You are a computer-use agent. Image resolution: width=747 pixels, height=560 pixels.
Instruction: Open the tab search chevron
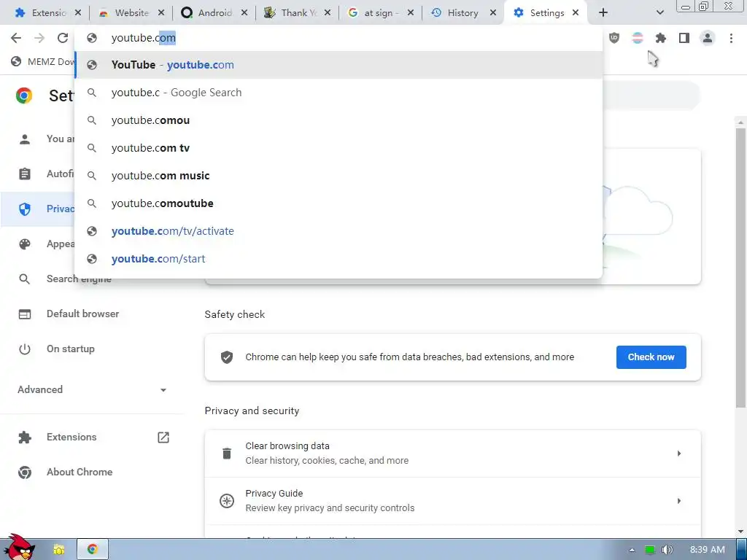659,13
